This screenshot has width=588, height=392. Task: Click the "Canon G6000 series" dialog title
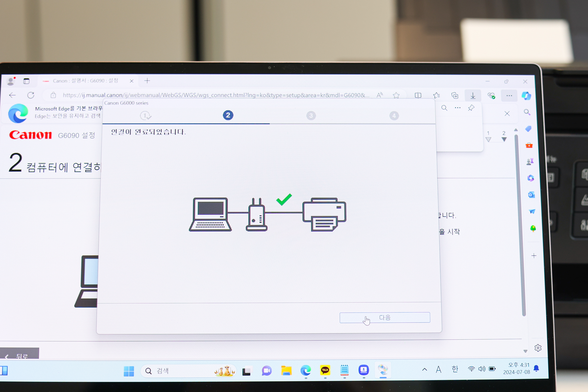[x=126, y=103]
